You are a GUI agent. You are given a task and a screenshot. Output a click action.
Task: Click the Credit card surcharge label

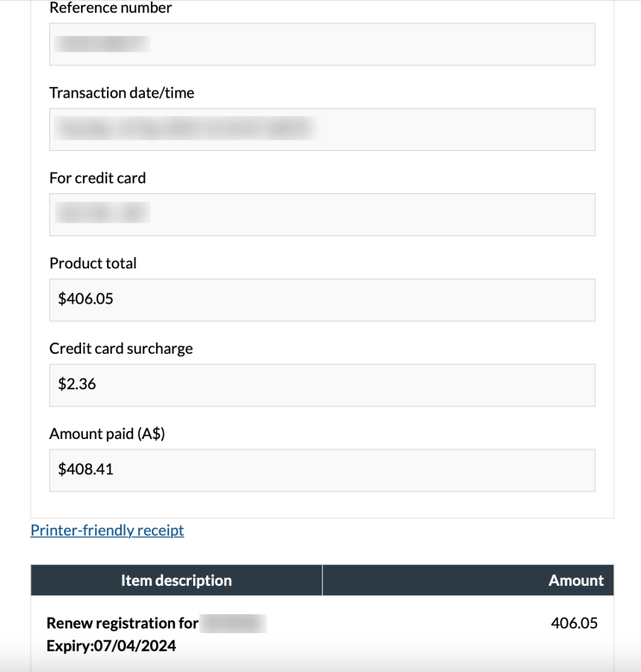click(121, 349)
